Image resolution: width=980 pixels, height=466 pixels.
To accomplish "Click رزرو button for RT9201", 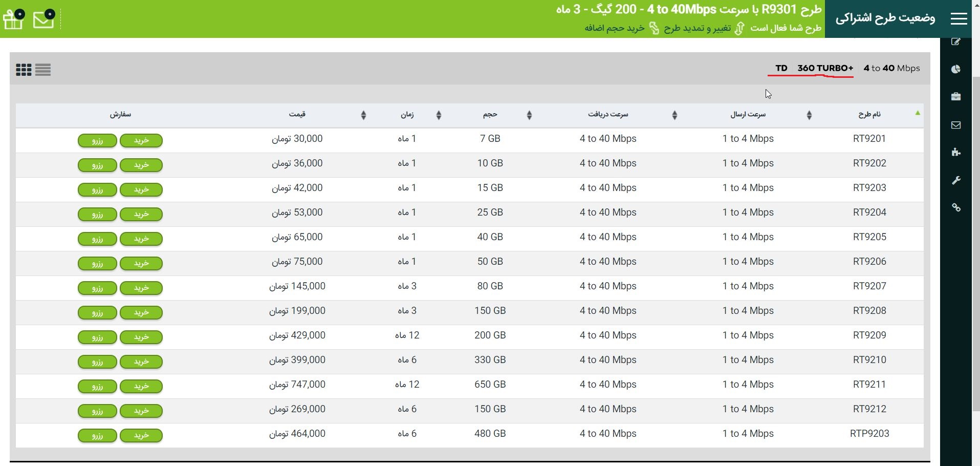I will point(97,140).
